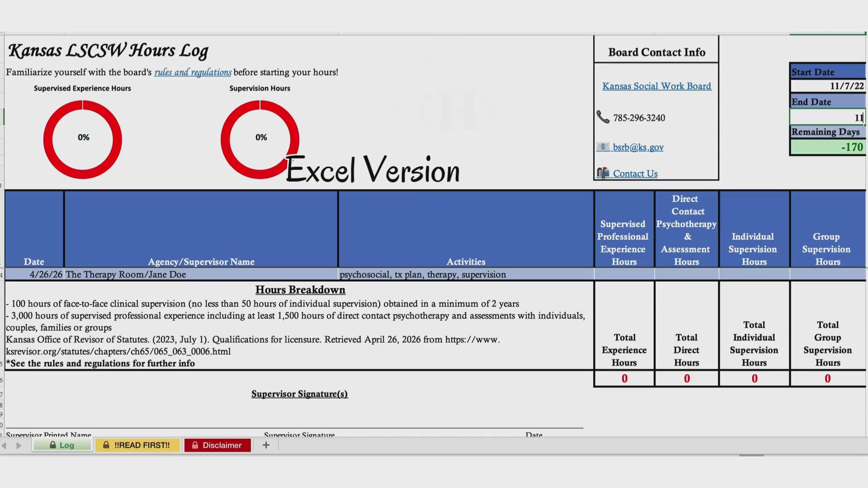The image size is (868, 488).
Task: Open the Contact Us link
Action: click(635, 174)
